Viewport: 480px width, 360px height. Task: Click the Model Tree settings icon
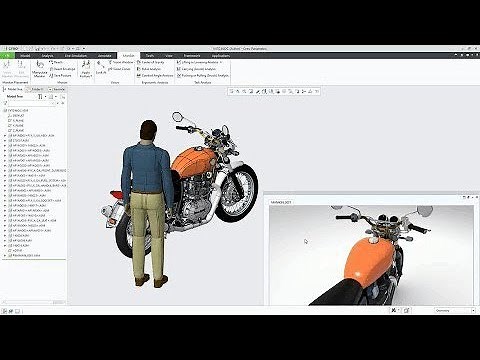coord(40,97)
